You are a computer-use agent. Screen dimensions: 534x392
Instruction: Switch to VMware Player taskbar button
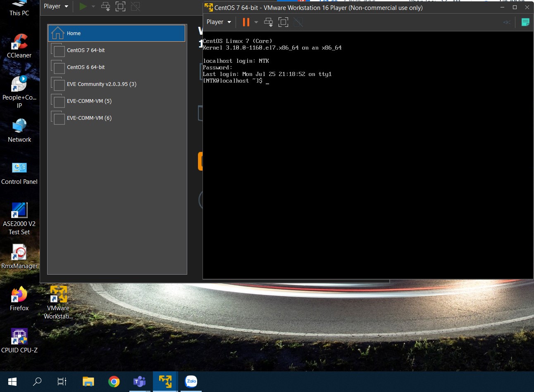(x=165, y=381)
